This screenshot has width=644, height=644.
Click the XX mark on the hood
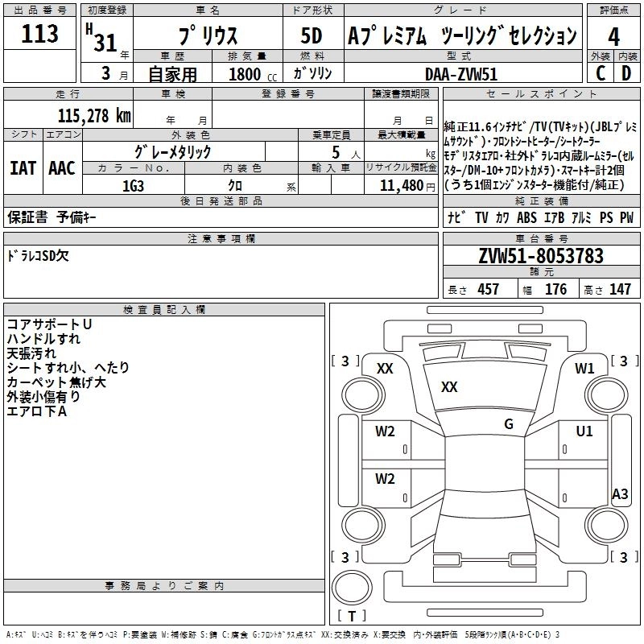[x=449, y=387]
